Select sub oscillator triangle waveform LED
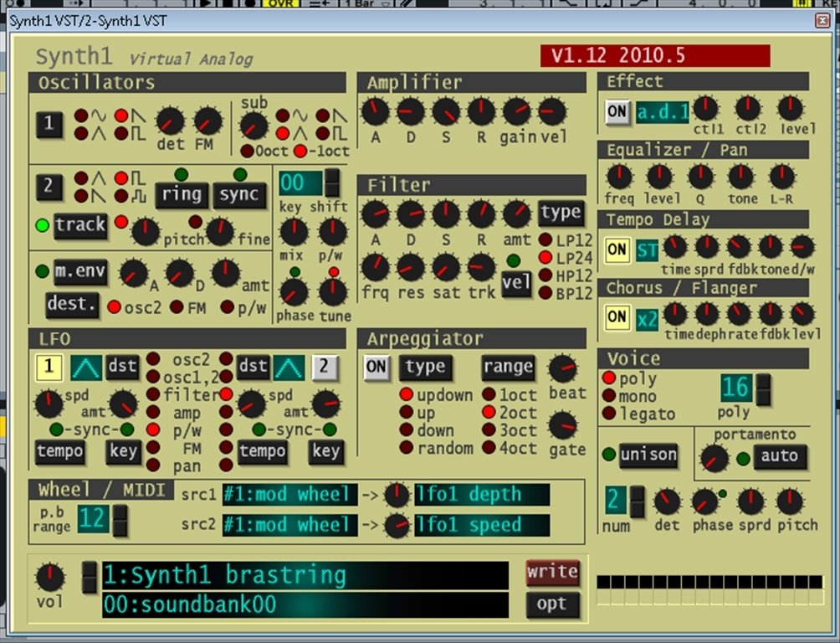 282,133
